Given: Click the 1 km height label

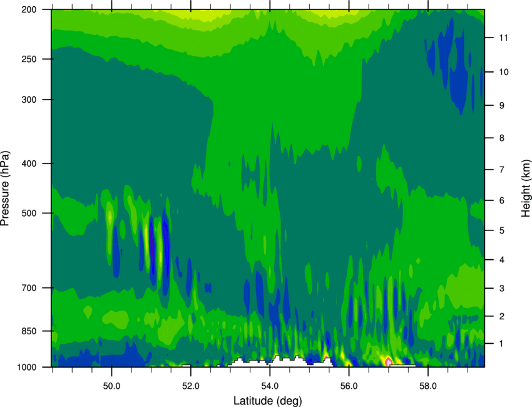Looking at the screenshot, I should 502,344.
